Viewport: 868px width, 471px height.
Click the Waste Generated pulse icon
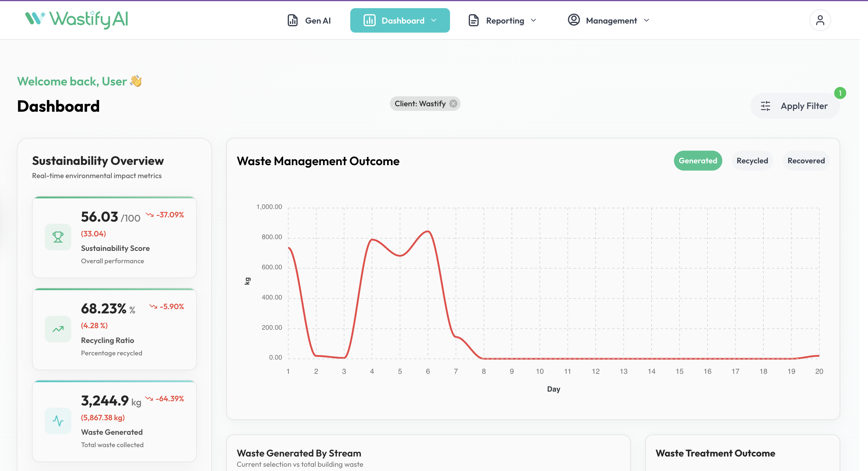[58, 421]
